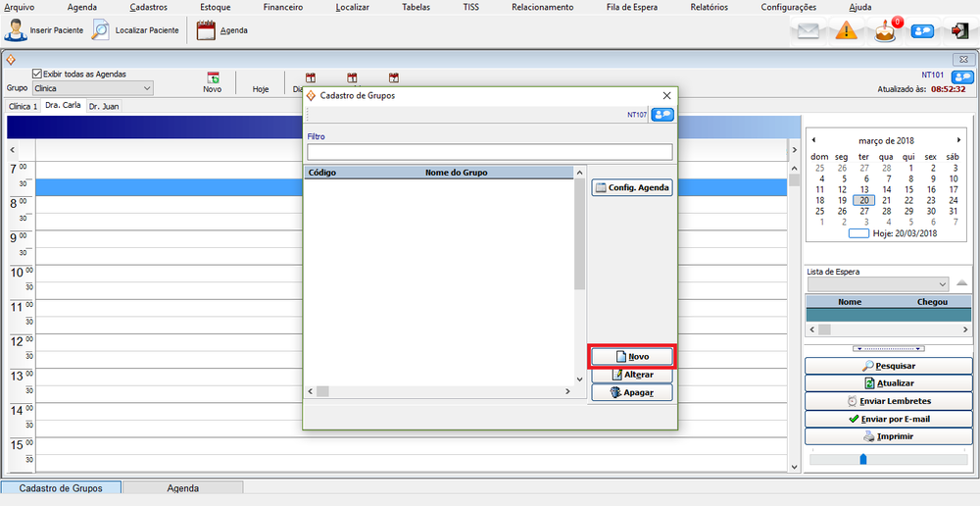
Task: Open Localizar Paciente search tool
Action: click(x=101, y=29)
